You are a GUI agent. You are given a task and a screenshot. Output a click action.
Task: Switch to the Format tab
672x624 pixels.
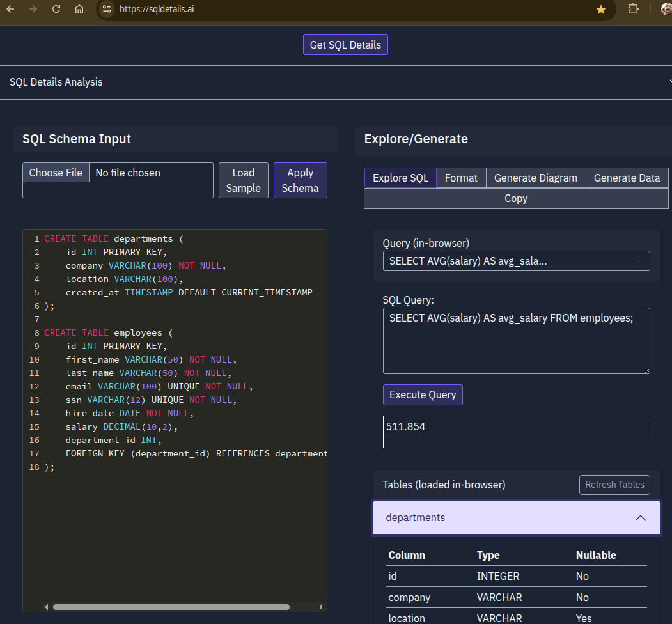coord(460,178)
